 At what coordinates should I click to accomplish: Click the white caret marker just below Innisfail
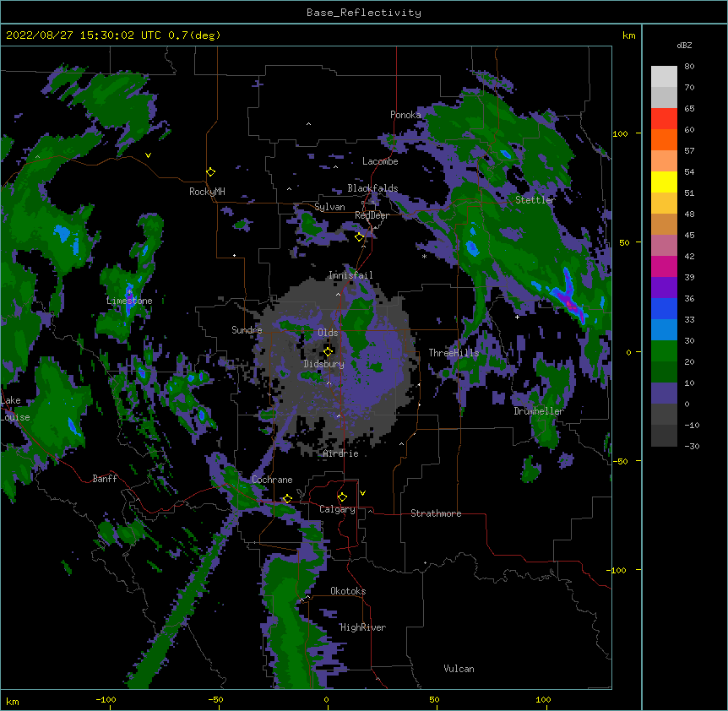click(338, 294)
